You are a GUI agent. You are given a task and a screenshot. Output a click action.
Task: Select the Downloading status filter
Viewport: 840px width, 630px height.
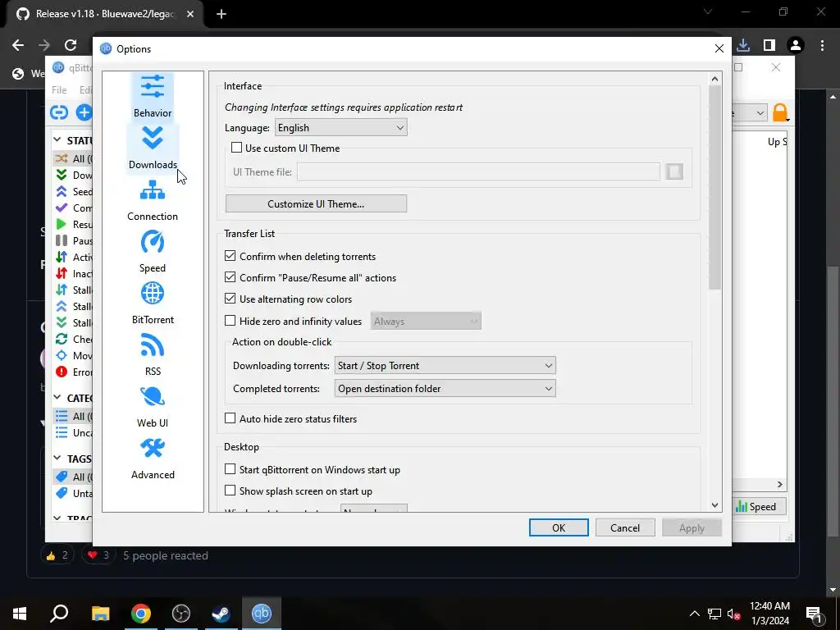[x=73, y=176]
